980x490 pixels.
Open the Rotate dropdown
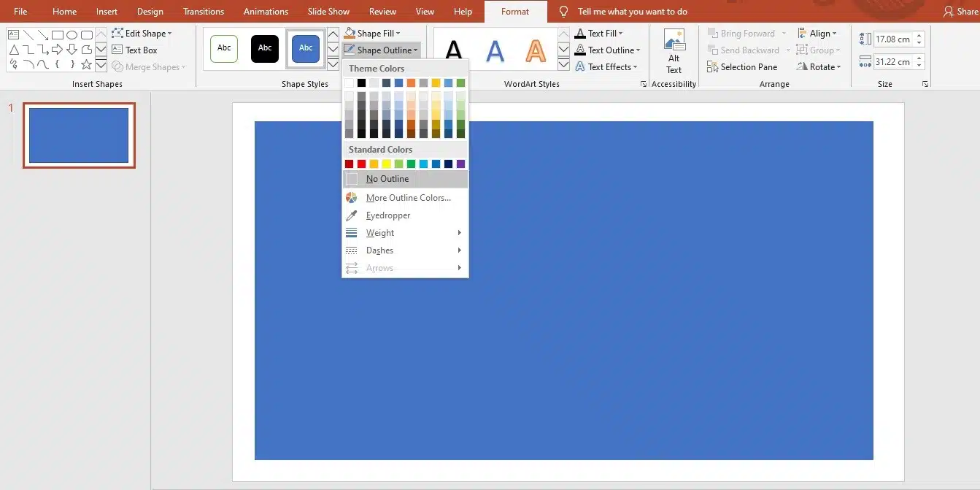pyautogui.click(x=819, y=66)
